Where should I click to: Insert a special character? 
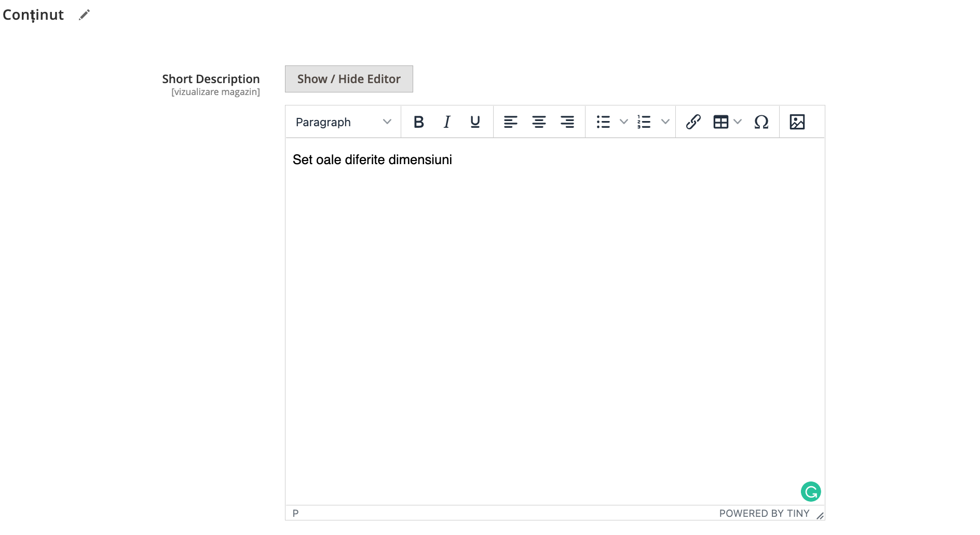[x=761, y=122]
